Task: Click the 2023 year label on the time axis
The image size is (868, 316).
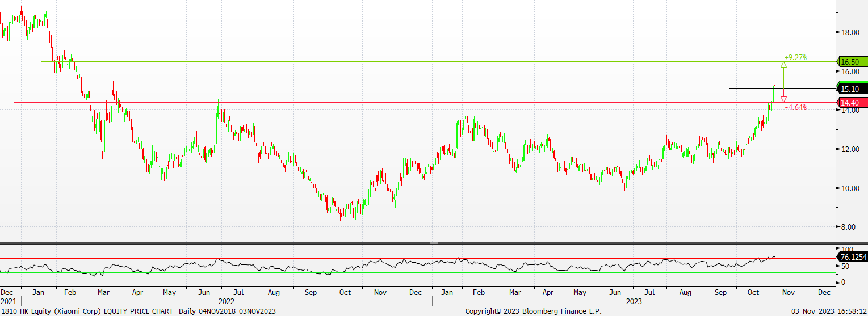Action: [x=634, y=301]
